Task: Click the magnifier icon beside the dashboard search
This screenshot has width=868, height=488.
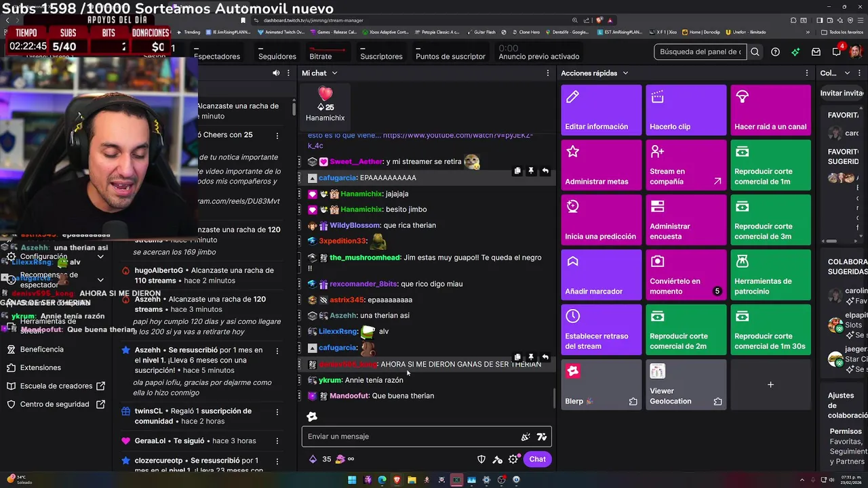Action: (x=755, y=52)
